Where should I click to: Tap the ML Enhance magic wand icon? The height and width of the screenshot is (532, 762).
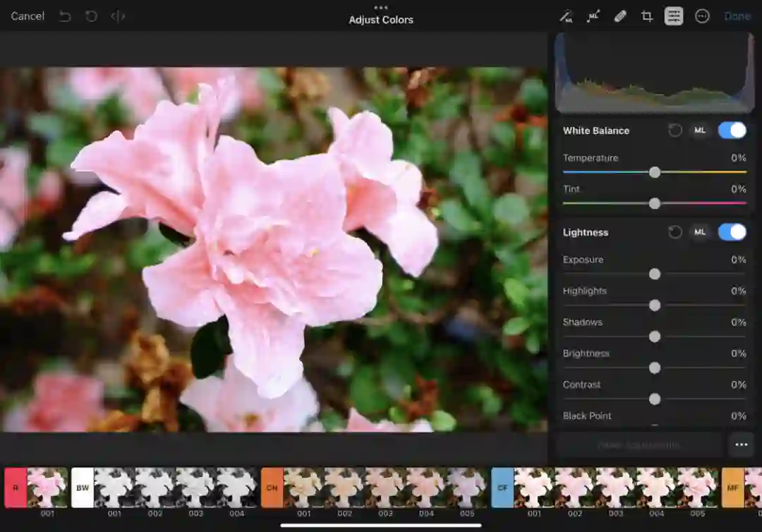point(566,16)
